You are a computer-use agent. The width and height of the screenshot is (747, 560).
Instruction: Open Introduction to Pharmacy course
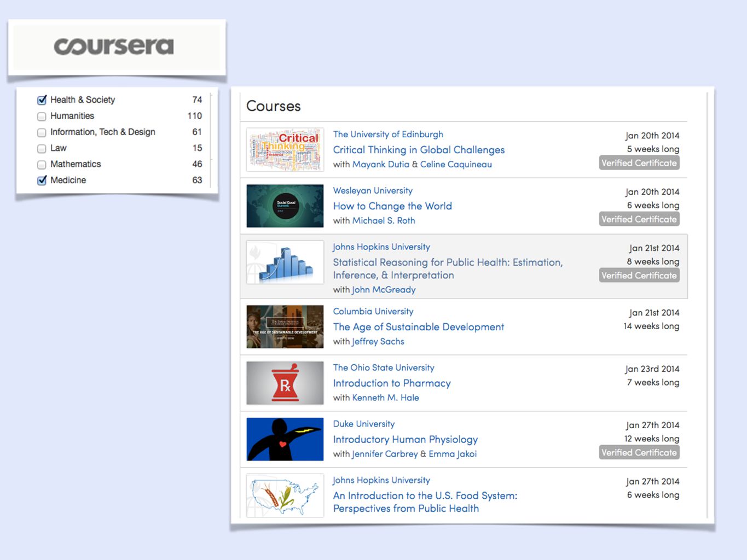(392, 383)
